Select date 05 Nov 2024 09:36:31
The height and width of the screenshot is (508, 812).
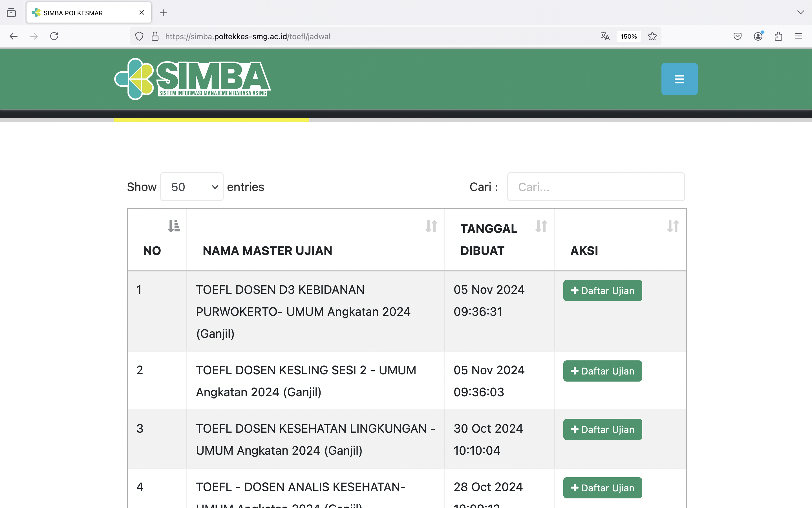[489, 301]
